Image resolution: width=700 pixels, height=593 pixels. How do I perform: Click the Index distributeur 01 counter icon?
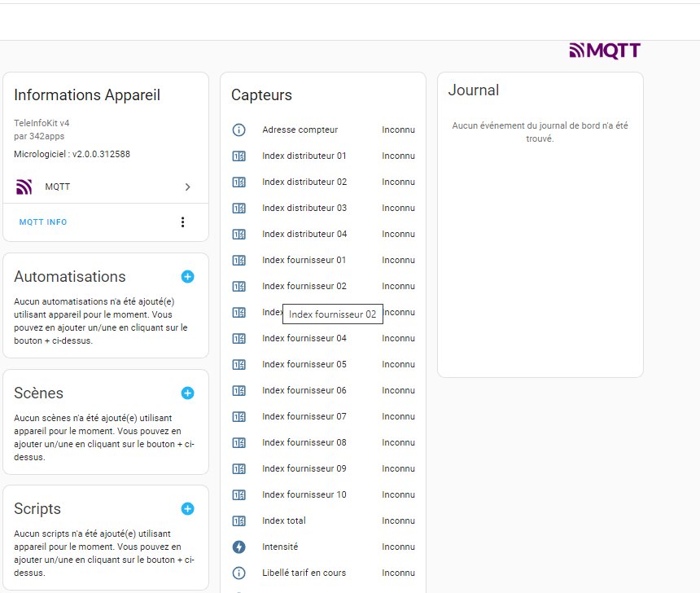239,156
